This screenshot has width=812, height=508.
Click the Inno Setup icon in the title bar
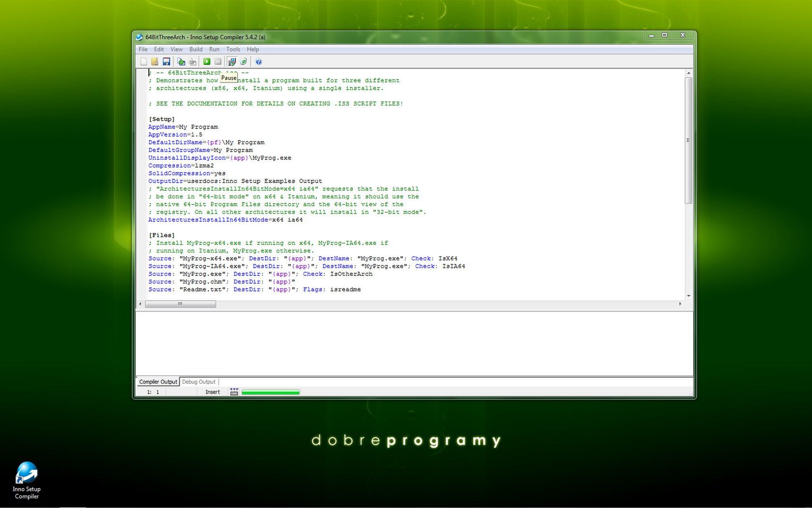click(x=139, y=37)
